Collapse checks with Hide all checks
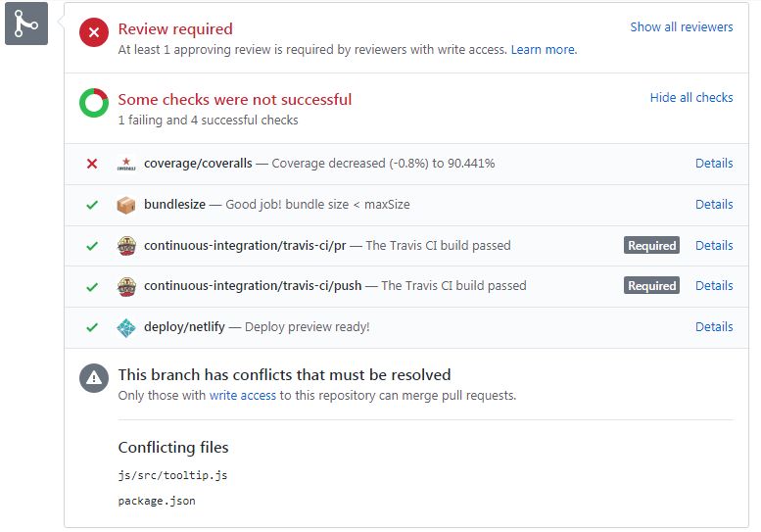 [691, 98]
